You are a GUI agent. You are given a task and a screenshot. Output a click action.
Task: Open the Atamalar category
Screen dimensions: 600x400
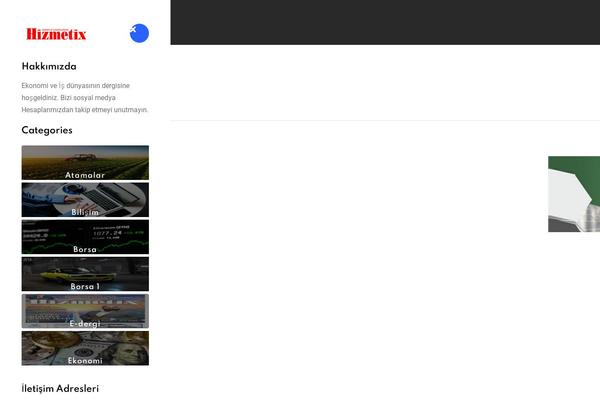tap(85, 163)
